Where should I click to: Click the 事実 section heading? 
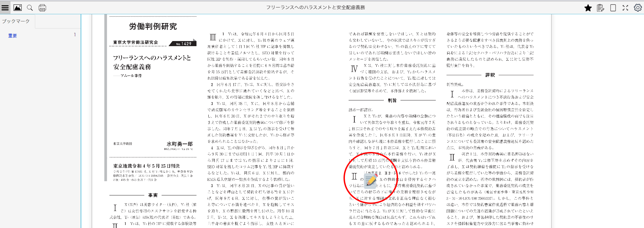pyautogui.click(x=153, y=195)
